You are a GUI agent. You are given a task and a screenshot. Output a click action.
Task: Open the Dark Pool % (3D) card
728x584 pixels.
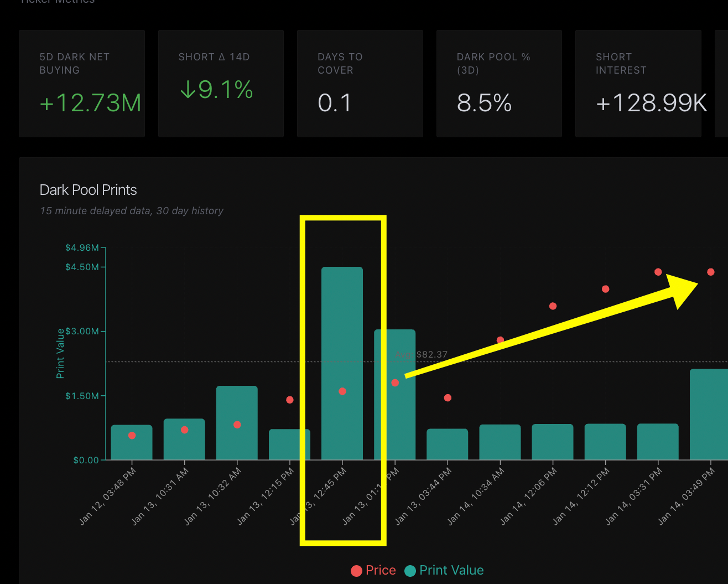(x=498, y=84)
